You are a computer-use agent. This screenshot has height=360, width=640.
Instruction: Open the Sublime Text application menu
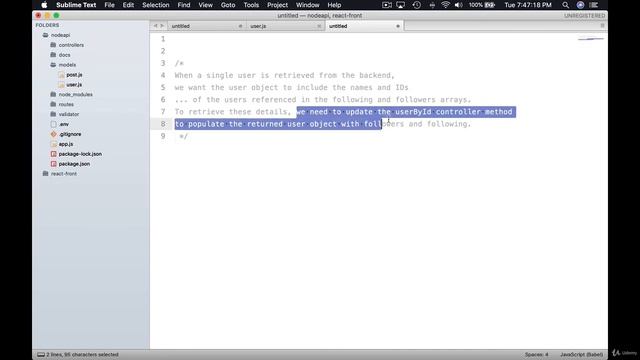point(76,5)
